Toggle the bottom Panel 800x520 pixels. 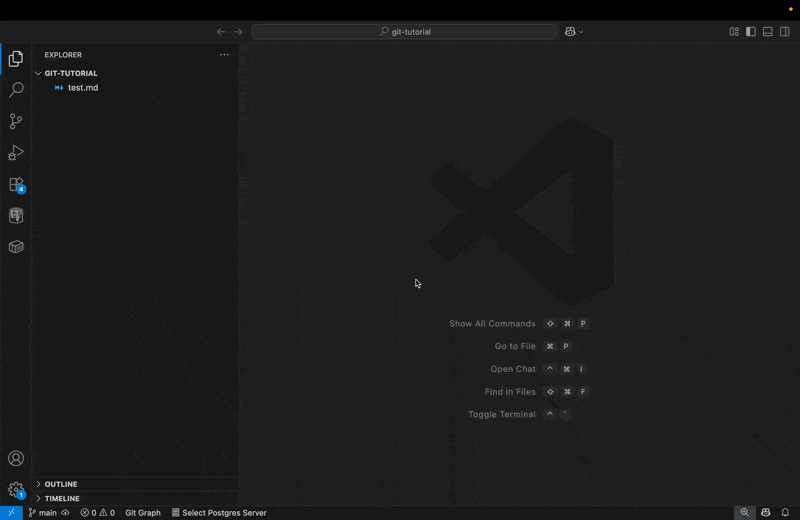[767, 32]
